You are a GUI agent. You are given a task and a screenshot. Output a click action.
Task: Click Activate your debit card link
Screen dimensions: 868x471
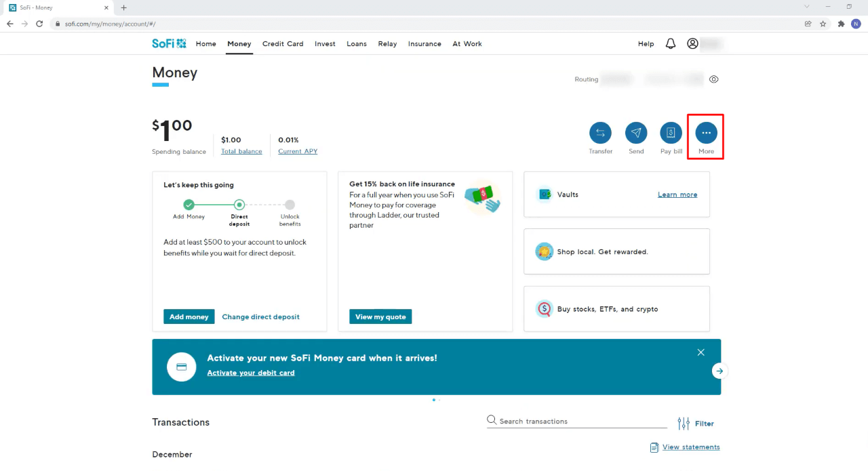pyautogui.click(x=251, y=373)
